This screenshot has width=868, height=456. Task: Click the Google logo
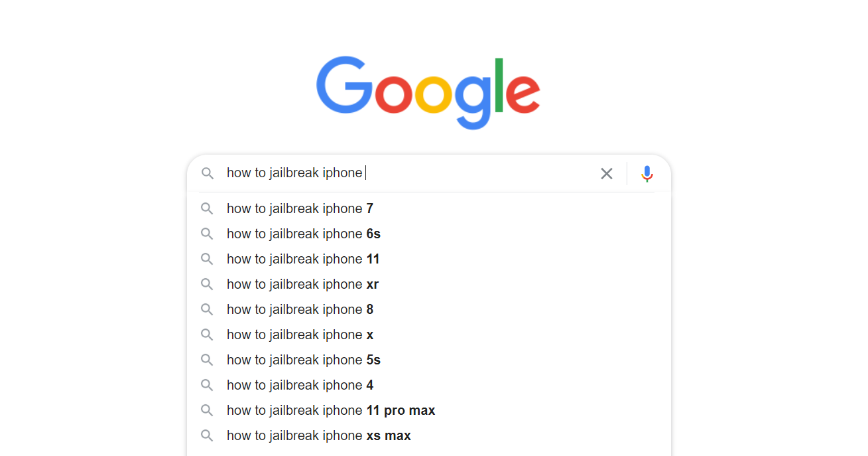[x=428, y=92]
